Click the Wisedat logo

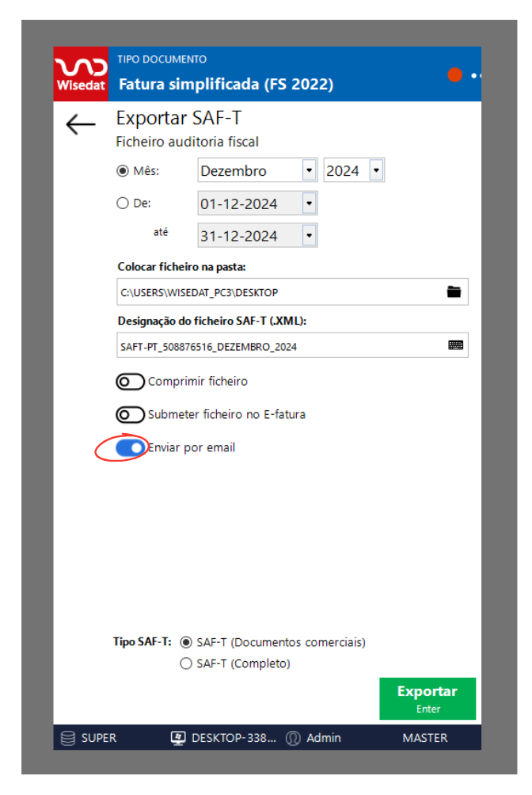[80, 74]
